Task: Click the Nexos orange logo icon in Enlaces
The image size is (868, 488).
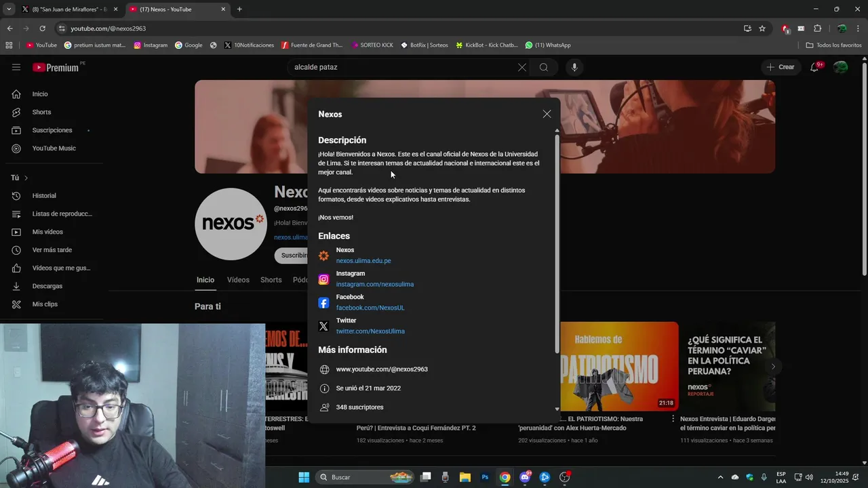Action: click(323, 256)
